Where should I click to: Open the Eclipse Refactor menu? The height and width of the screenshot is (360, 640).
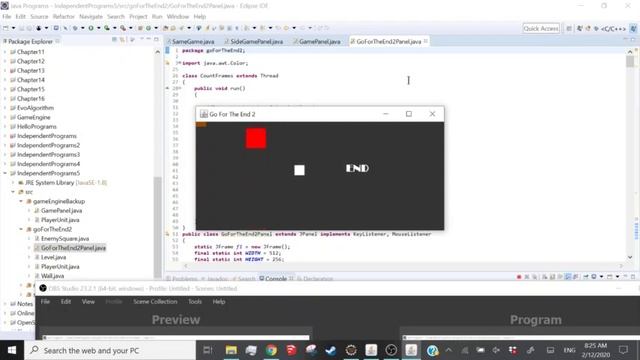64,16
